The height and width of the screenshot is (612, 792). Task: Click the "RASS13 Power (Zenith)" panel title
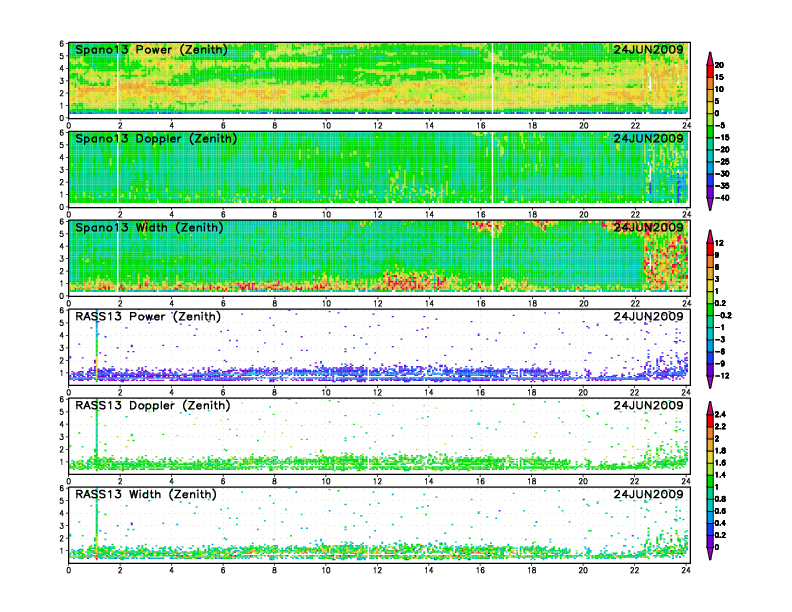pos(150,317)
